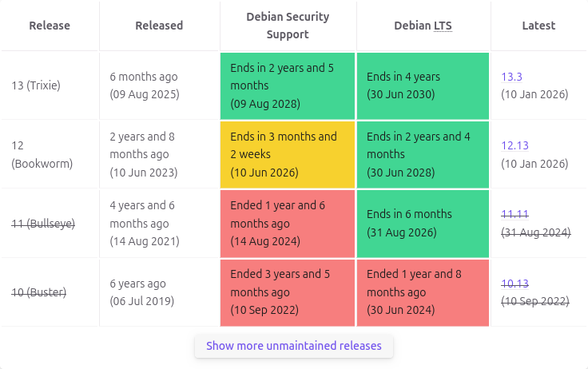Click Trixie's green security support cell
This screenshot has height=369, width=588.
click(288, 85)
